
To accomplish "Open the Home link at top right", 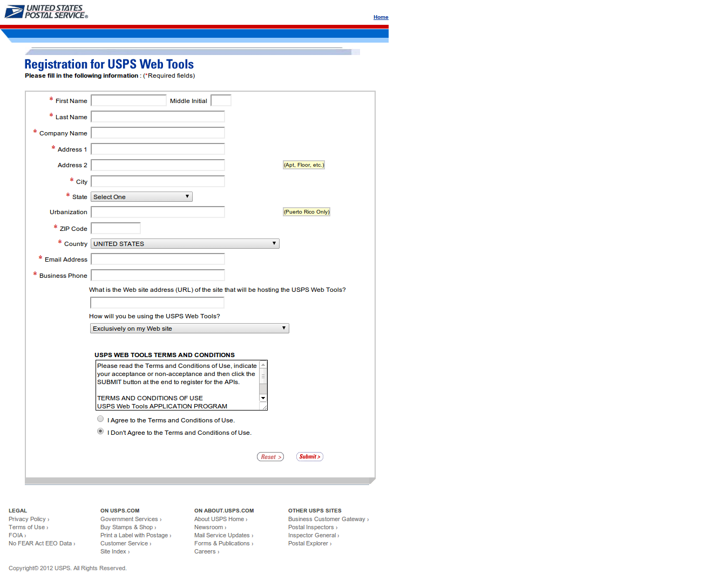I will pos(381,17).
